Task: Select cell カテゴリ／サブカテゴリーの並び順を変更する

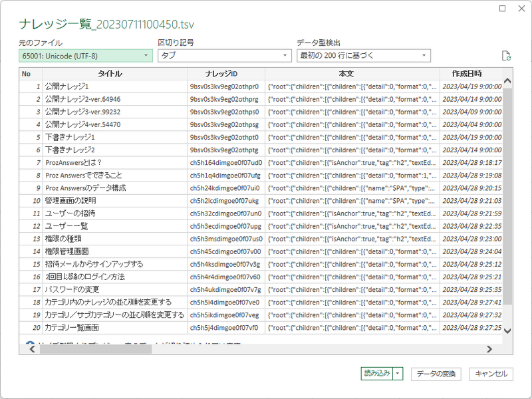Action: [x=115, y=315]
